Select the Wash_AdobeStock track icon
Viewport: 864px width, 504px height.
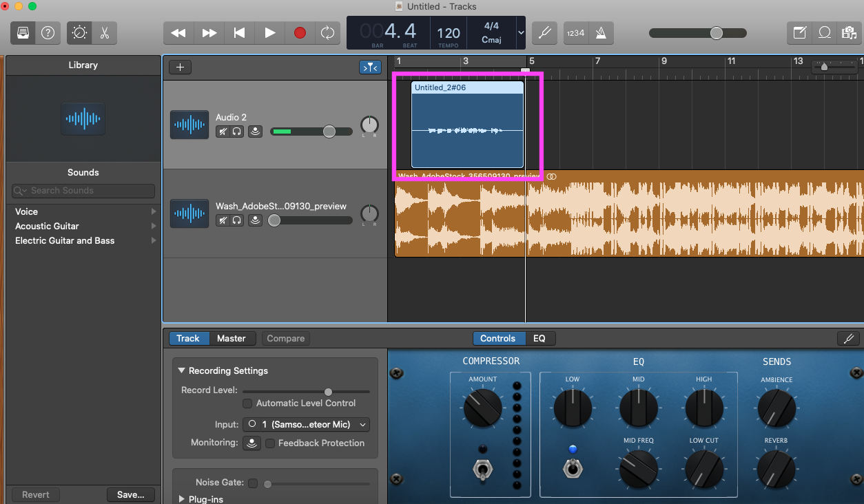[189, 213]
